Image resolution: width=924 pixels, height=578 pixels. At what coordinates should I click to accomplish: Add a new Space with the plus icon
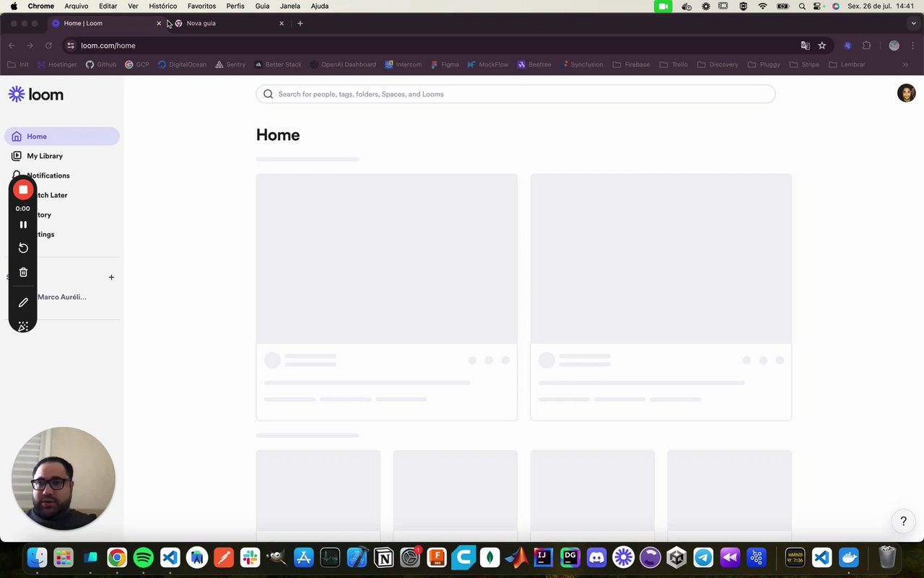(111, 277)
